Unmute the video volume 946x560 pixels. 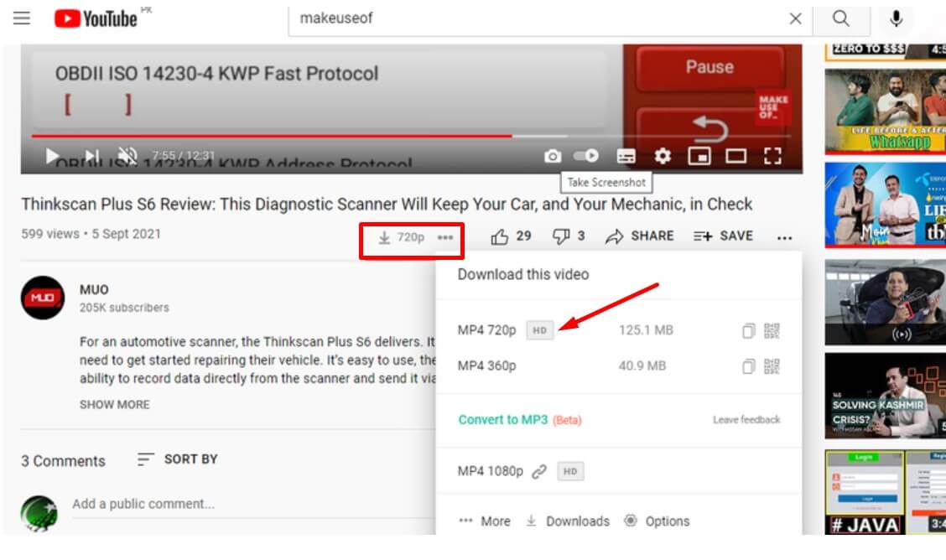[x=127, y=156]
